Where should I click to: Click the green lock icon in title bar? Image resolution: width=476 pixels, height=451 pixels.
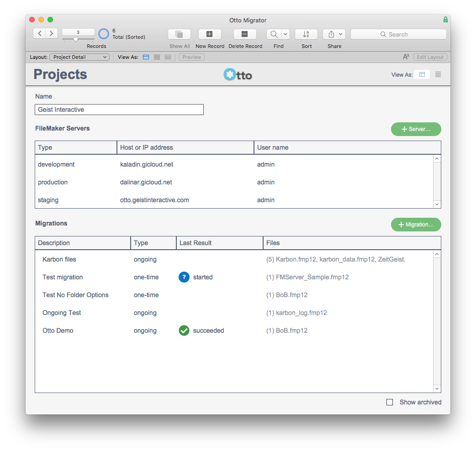pos(445,20)
